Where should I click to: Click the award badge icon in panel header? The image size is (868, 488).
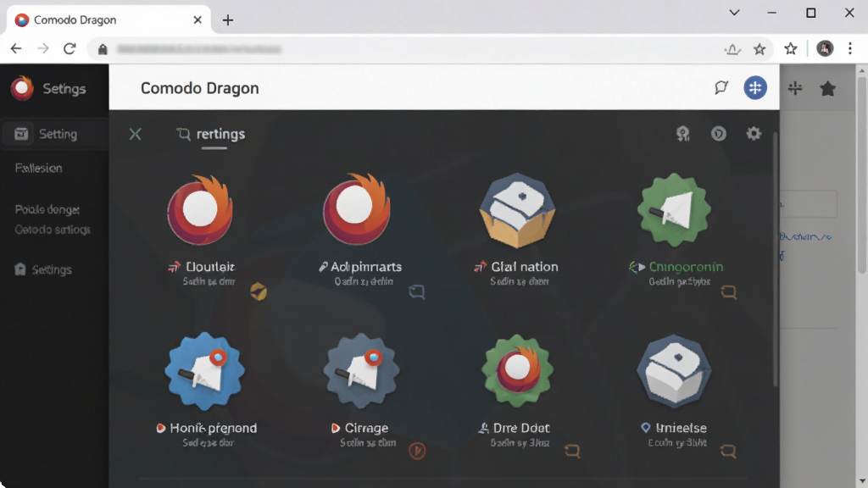[x=683, y=134]
